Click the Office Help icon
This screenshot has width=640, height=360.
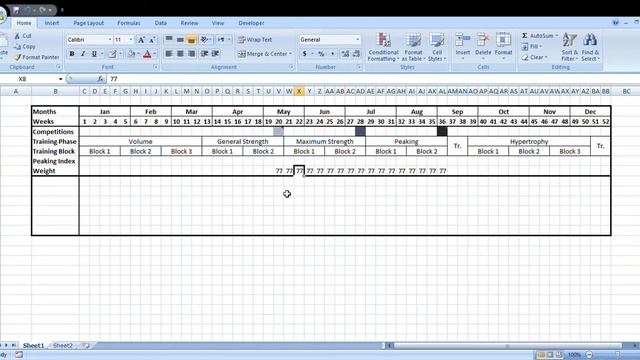click(616, 23)
